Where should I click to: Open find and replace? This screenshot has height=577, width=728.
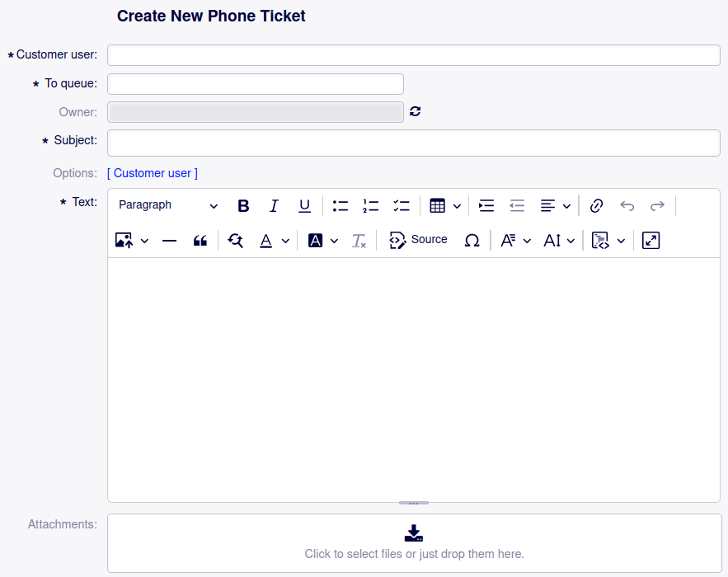(x=236, y=241)
